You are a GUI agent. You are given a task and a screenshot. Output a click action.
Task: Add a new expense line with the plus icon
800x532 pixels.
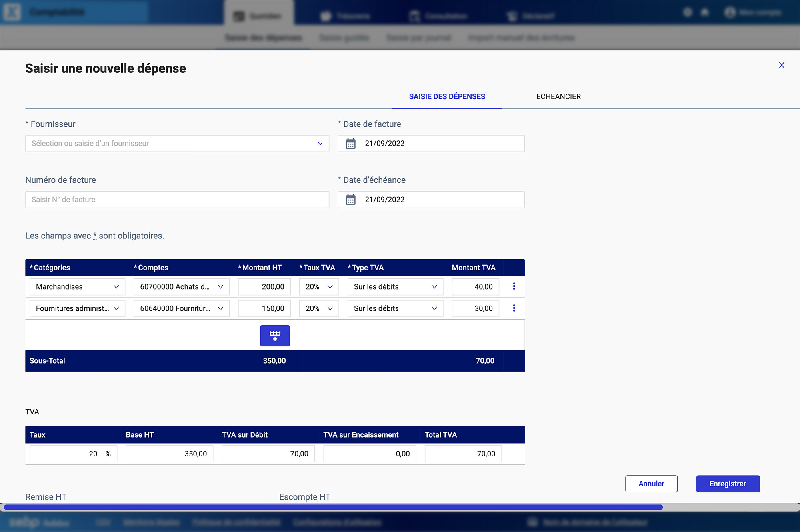tap(275, 336)
